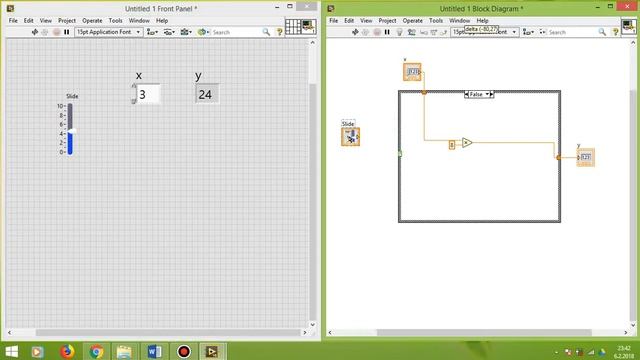Screen dimensions: 640x360
Task: Open the Windows Start button
Action: pyautogui.click(x=12, y=351)
